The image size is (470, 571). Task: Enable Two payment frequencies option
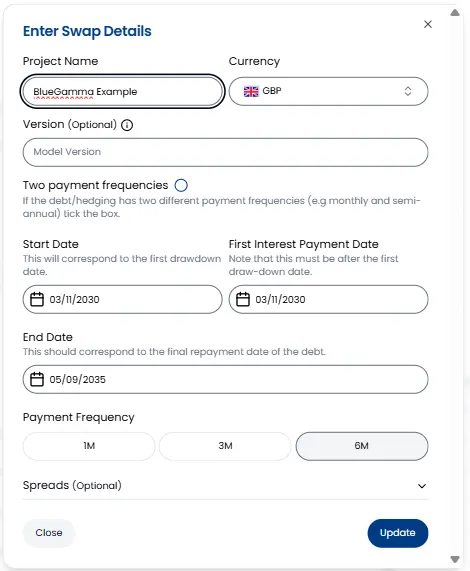click(x=181, y=185)
